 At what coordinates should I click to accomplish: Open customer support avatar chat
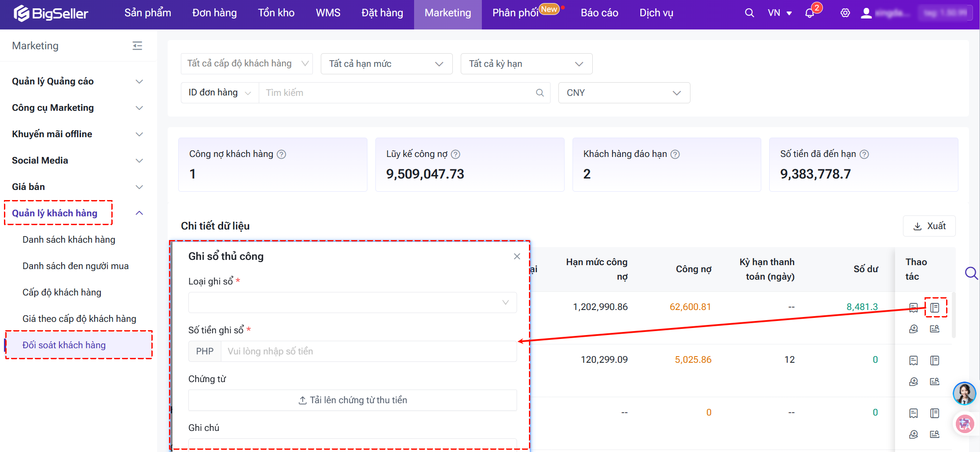tap(964, 393)
